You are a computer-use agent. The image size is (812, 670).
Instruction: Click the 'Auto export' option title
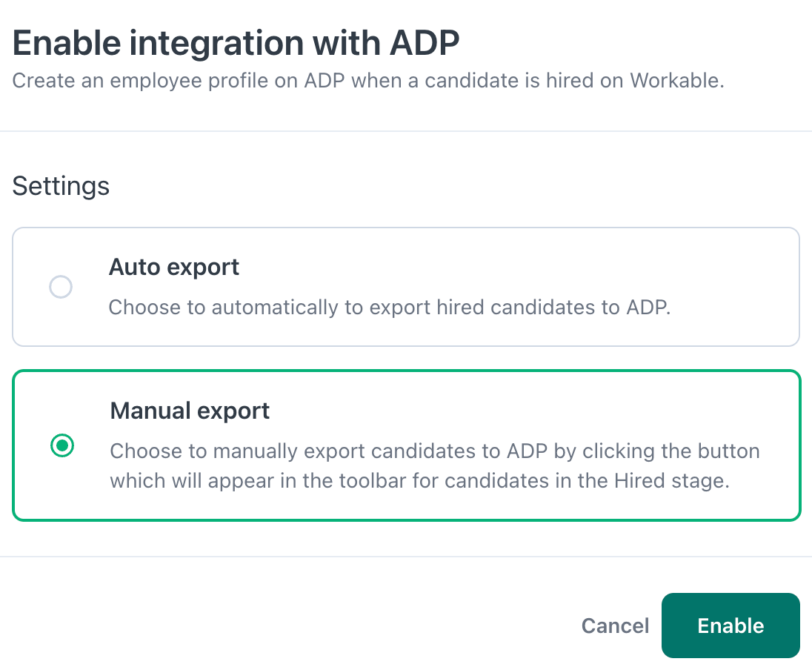174,268
